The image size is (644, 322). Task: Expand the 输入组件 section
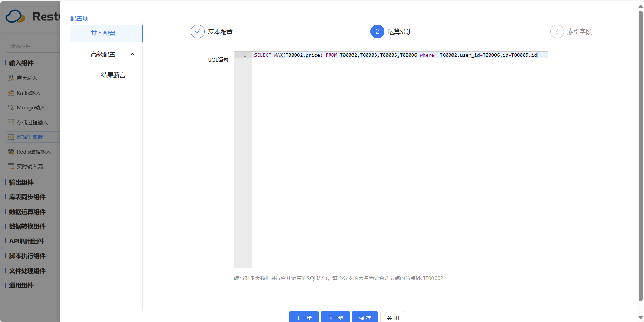point(21,63)
